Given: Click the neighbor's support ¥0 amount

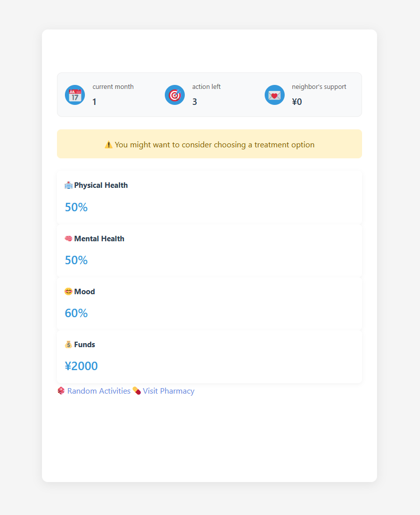Looking at the screenshot, I should 297,102.
